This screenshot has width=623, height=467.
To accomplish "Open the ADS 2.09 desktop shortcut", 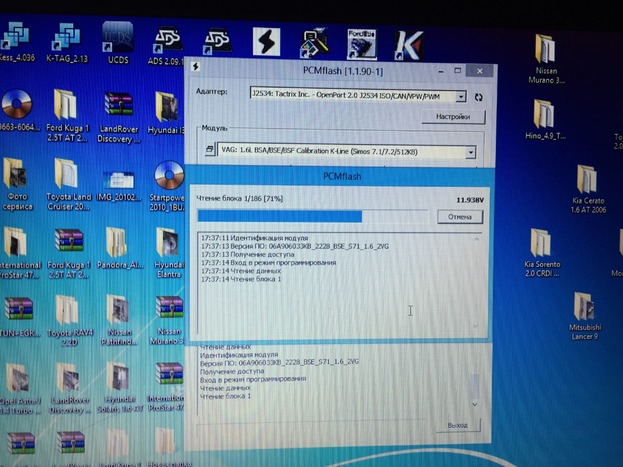I will (x=166, y=42).
